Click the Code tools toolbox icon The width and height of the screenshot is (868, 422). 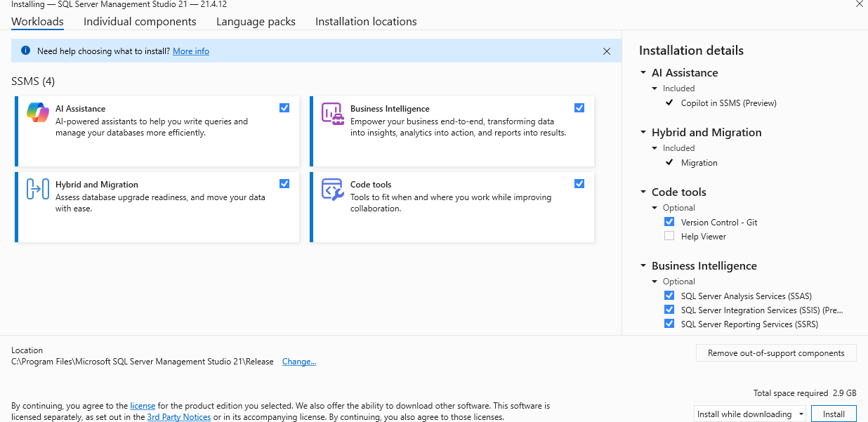pyautogui.click(x=332, y=189)
